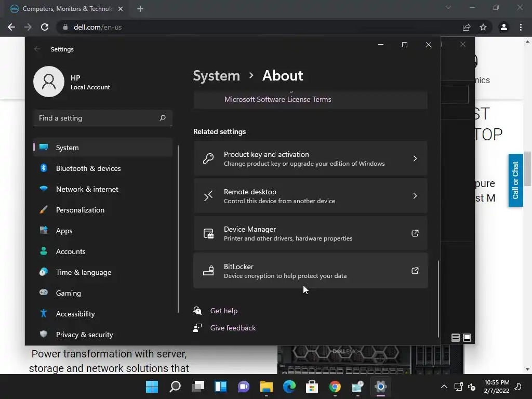Focus the Find a setting search box
This screenshot has width=532, height=399.
[x=103, y=118]
